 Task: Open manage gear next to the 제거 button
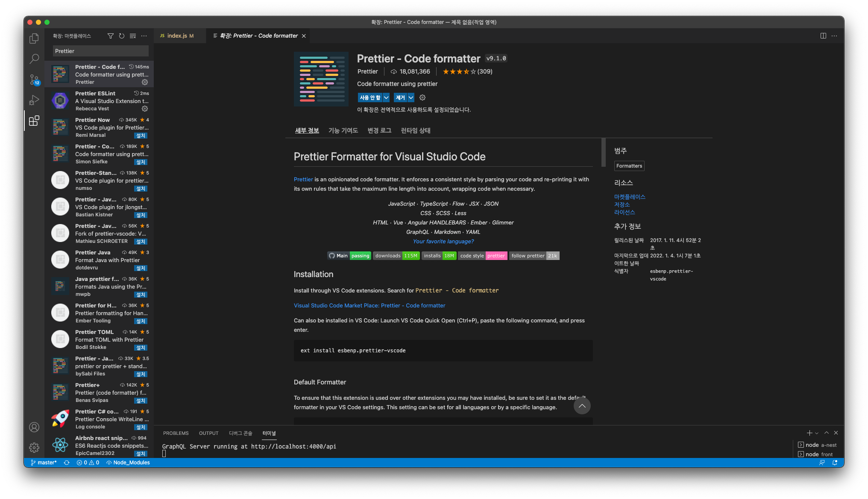pyautogui.click(x=422, y=97)
